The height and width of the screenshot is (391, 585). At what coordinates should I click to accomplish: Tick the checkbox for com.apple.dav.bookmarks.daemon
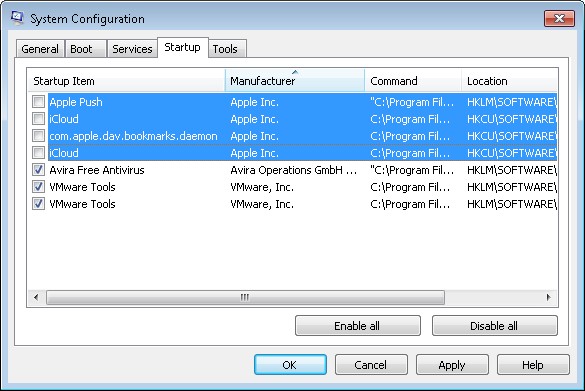(x=38, y=136)
